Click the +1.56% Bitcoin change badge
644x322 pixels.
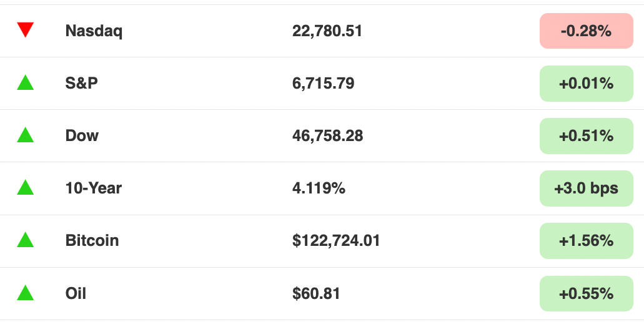[x=586, y=241]
